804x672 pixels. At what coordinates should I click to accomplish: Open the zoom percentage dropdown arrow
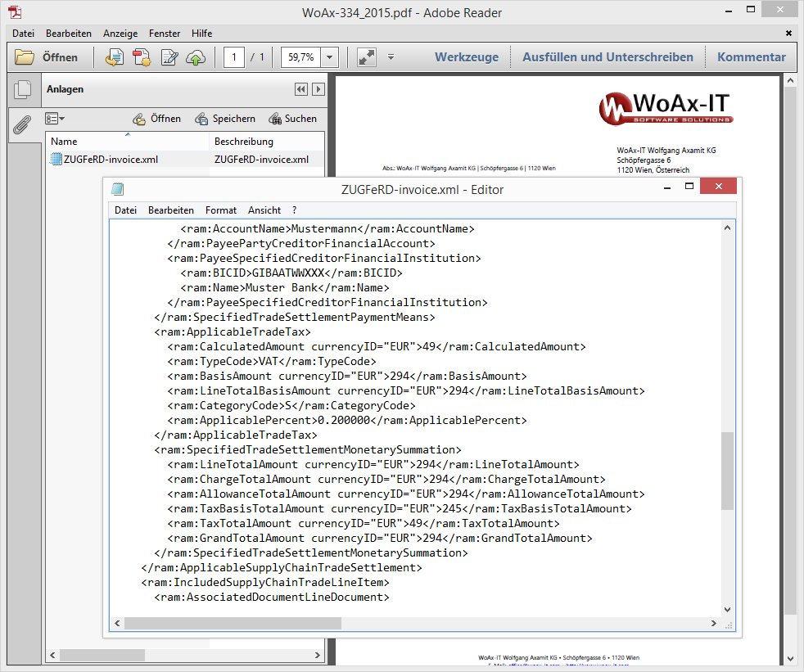pos(330,57)
